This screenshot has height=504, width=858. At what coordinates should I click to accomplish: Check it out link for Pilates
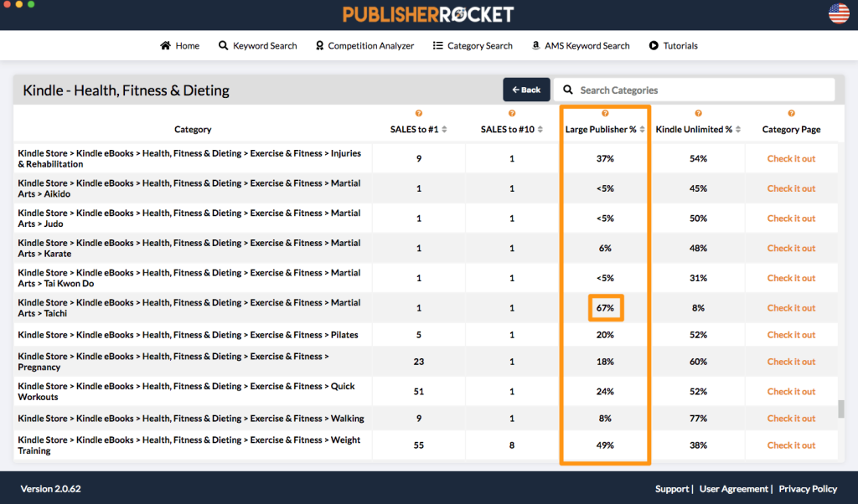(791, 335)
